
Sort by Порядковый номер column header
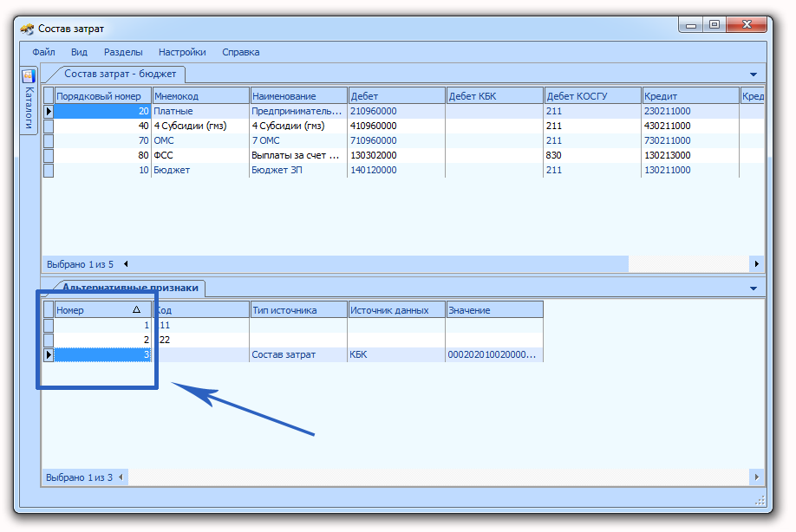click(102, 96)
